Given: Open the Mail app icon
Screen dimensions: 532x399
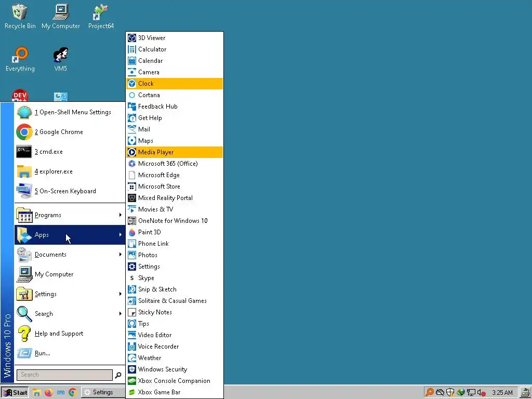Looking at the screenshot, I should 132,129.
